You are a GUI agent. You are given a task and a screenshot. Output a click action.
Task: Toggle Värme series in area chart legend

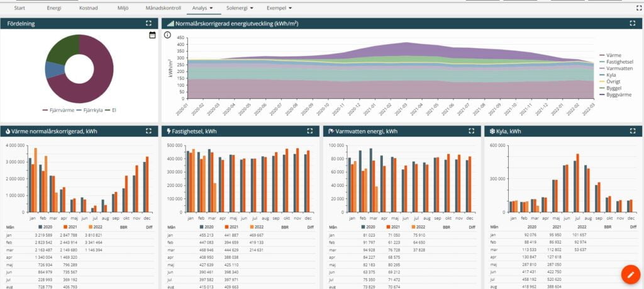(613, 56)
